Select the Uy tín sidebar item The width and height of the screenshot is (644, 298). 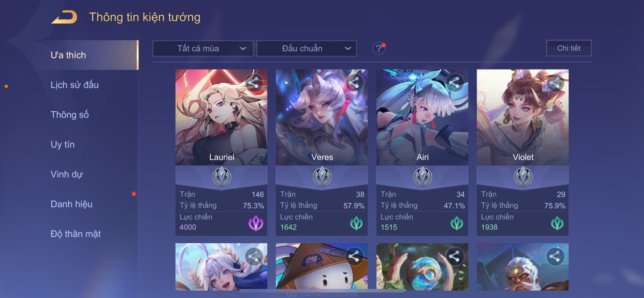(x=63, y=145)
